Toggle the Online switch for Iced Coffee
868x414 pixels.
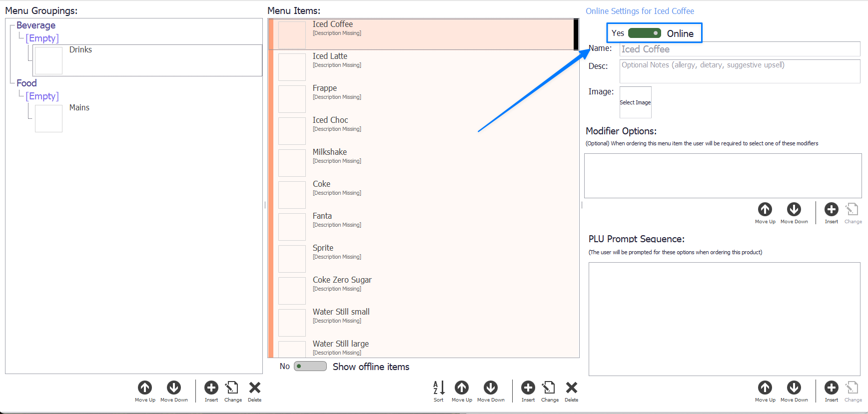(645, 33)
